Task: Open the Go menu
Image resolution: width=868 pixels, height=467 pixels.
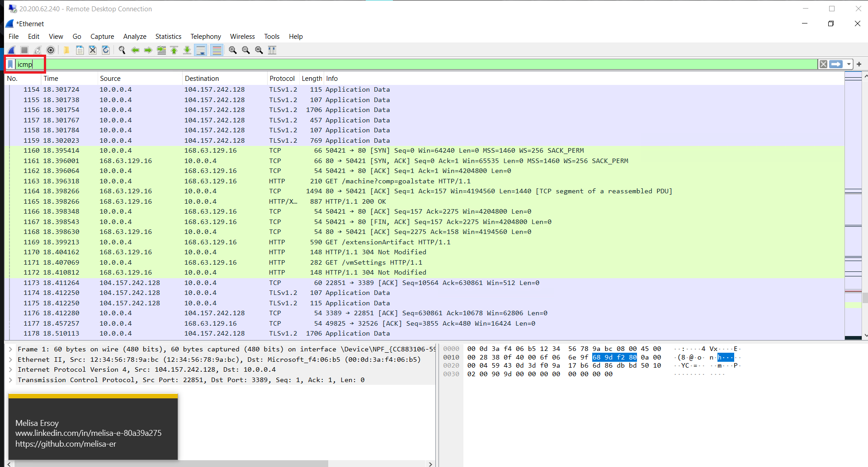Action: tap(77, 37)
